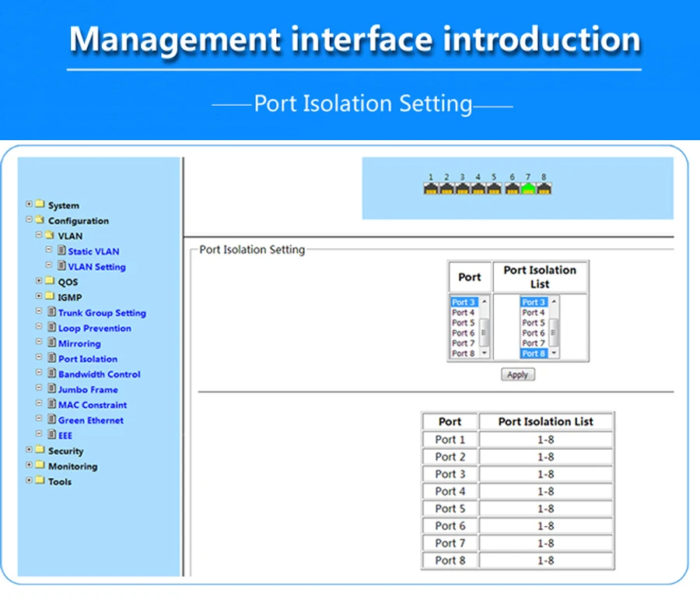Open the VLAN Setting page
Viewport: 700px width, 597px height.
(x=97, y=267)
